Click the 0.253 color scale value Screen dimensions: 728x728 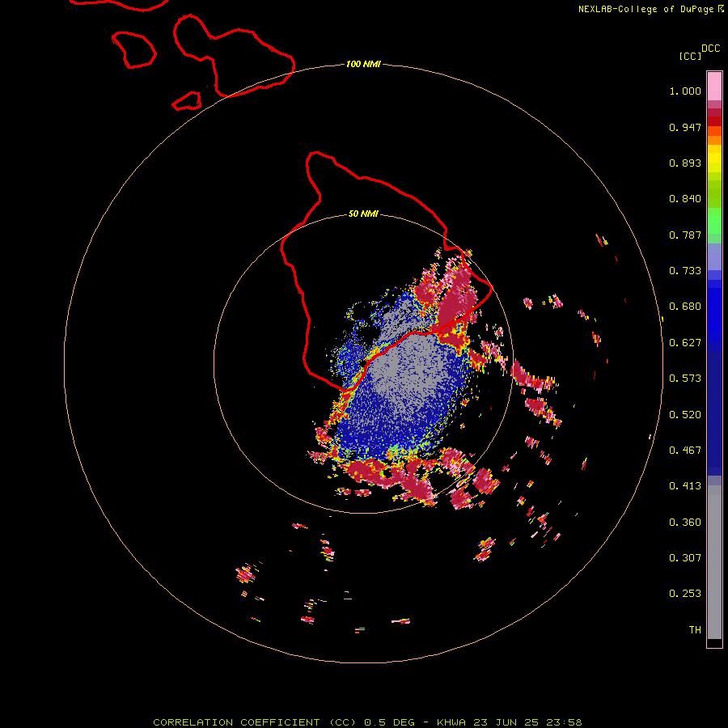pyautogui.click(x=685, y=594)
